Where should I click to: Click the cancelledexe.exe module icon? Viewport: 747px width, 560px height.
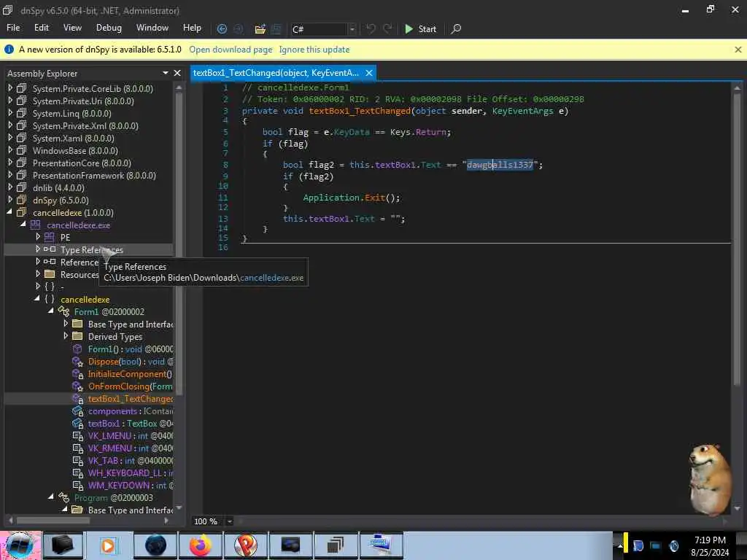(x=35, y=225)
